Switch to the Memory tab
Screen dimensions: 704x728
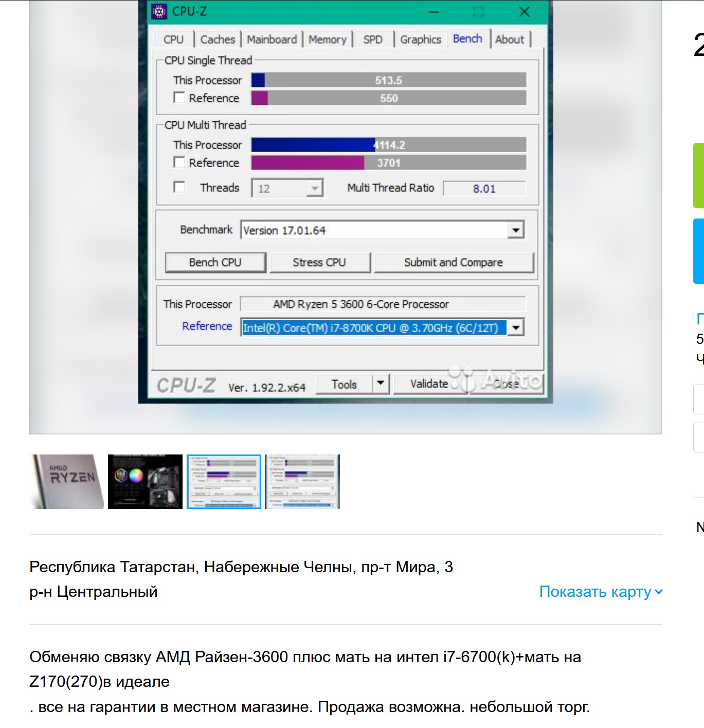coord(328,40)
